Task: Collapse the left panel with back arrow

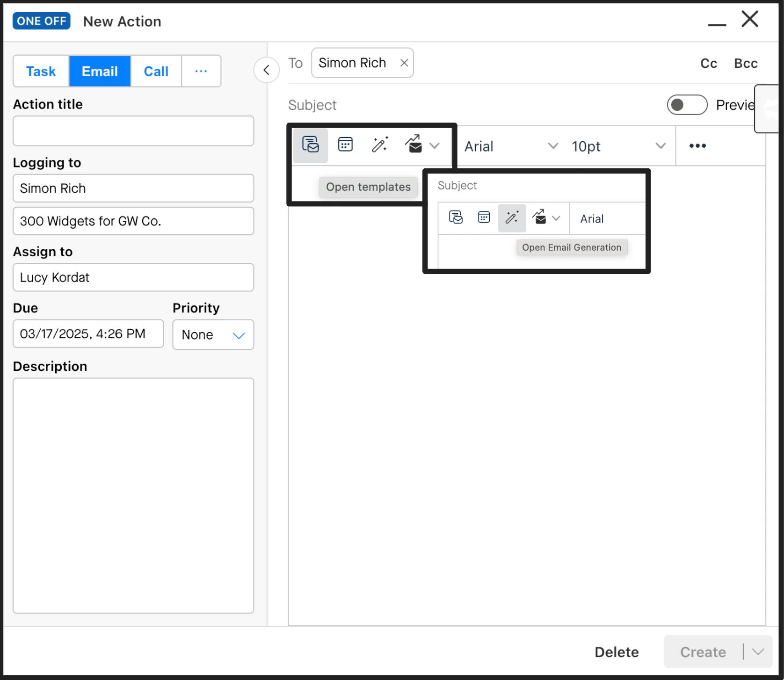Action: [x=267, y=70]
